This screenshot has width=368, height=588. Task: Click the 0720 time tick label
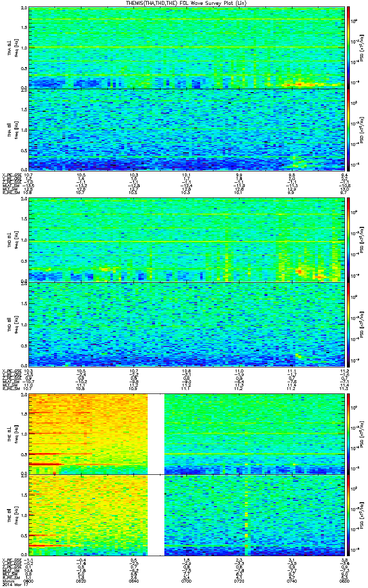(x=239, y=581)
